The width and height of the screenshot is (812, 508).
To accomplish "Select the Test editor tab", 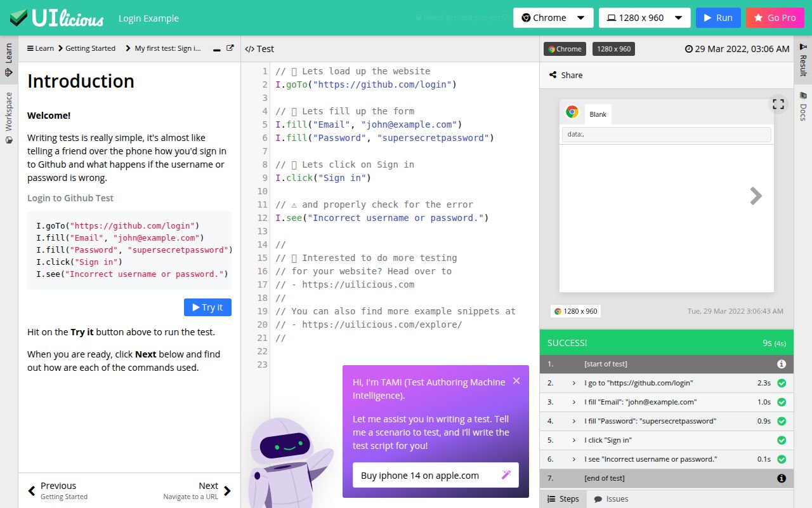I will click(x=259, y=49).
